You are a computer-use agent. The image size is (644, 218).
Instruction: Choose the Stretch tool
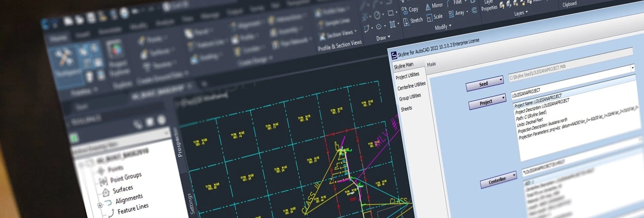point(413,21)
